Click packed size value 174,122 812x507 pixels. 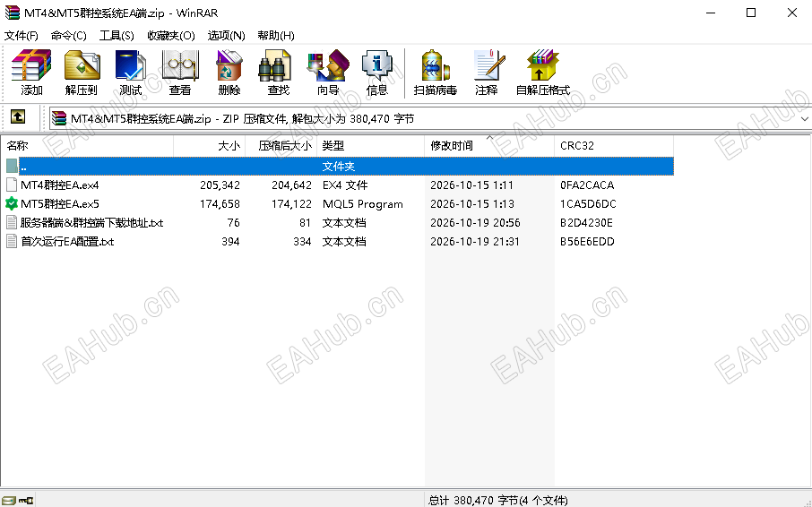(x=291, y=204)
